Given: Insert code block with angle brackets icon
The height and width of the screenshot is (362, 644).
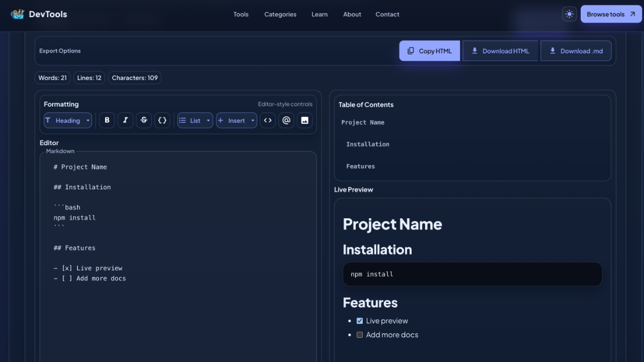Looking at the screenshot, I should click(x=268, y=120).
